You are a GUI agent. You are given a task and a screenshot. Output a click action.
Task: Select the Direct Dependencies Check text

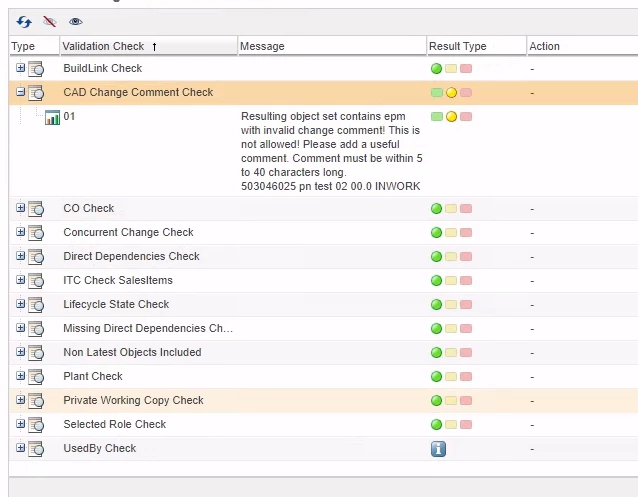coord(131,256)
